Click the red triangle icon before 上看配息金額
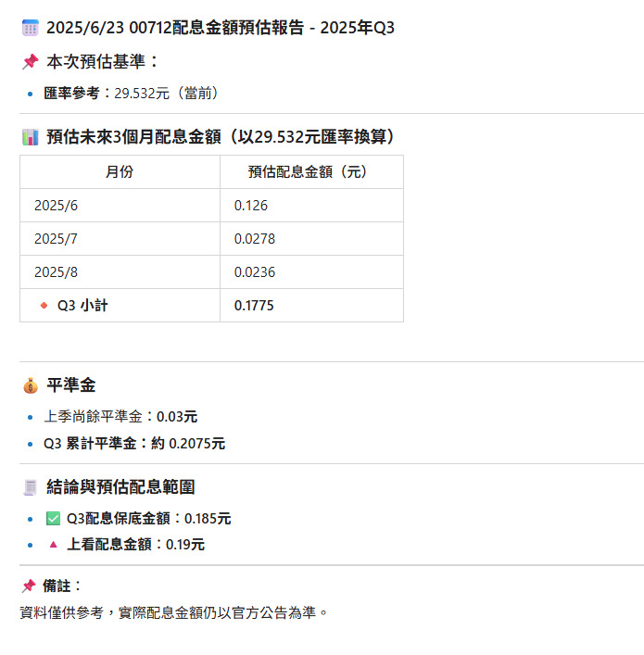Screen dimensions: 644x655 tap(53, 545)
